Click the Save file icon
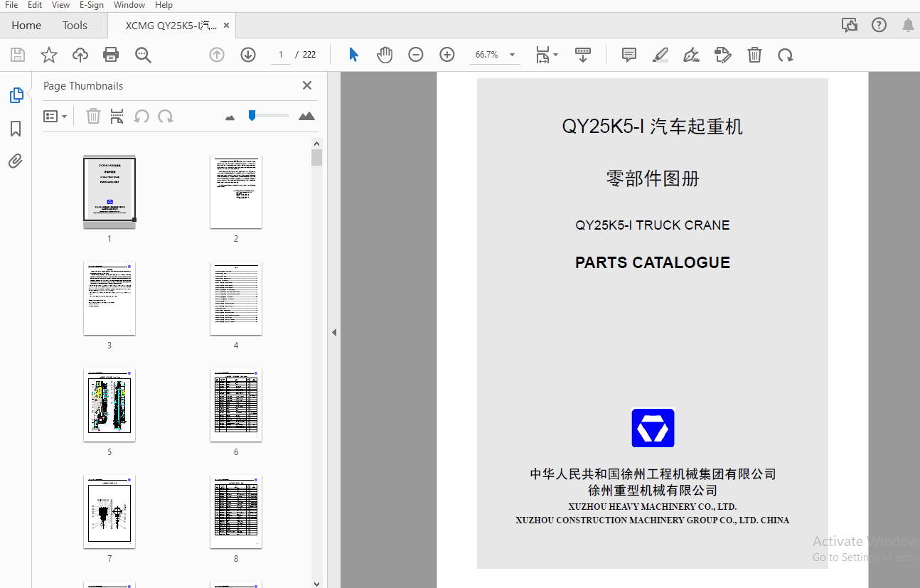 (18, 55)
